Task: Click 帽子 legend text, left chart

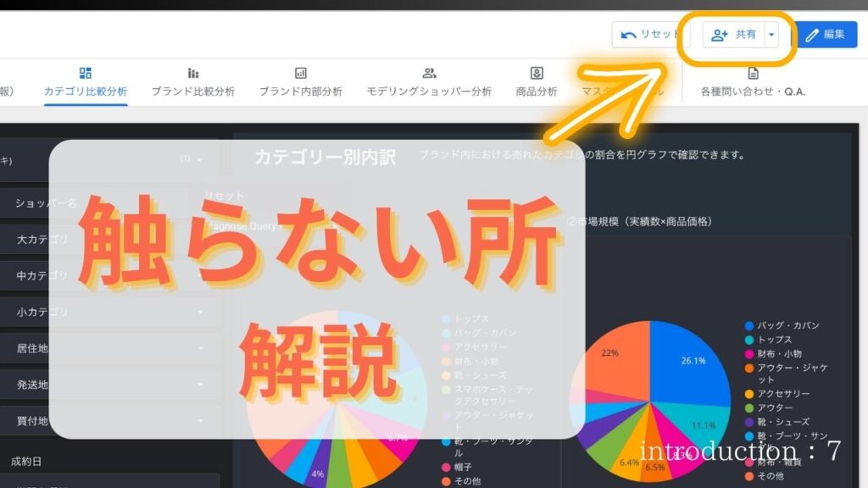Action: coord(463,468)
